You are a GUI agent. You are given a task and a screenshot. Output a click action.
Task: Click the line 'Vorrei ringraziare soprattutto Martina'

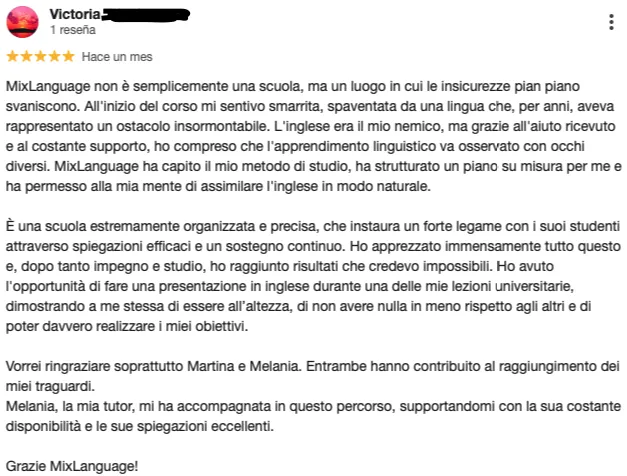pyautogui.click(x=313, y=366)
